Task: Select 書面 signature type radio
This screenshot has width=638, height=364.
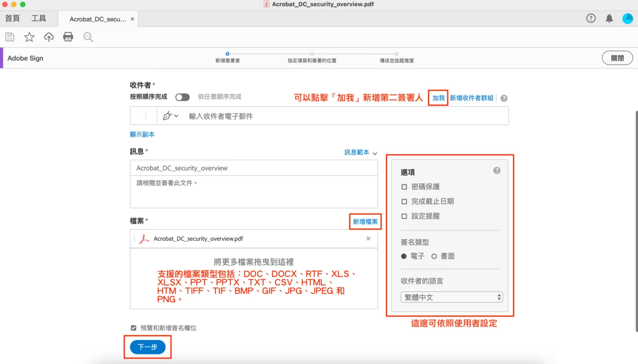Action: point(434,256)
